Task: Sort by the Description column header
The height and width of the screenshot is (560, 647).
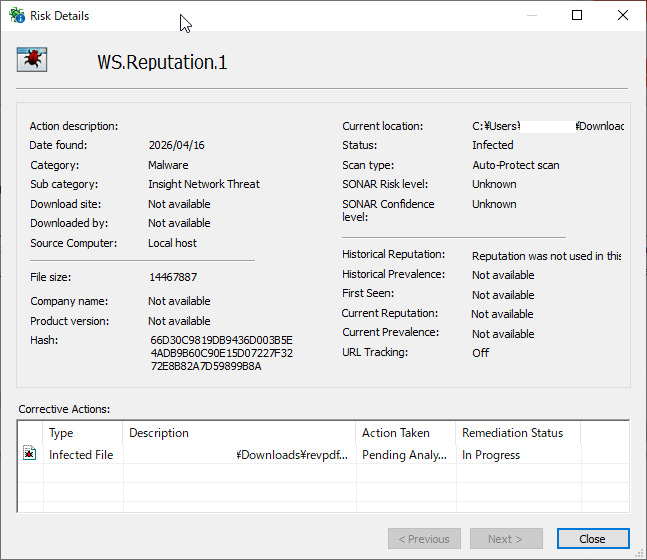Action: (x=239, y=432)
